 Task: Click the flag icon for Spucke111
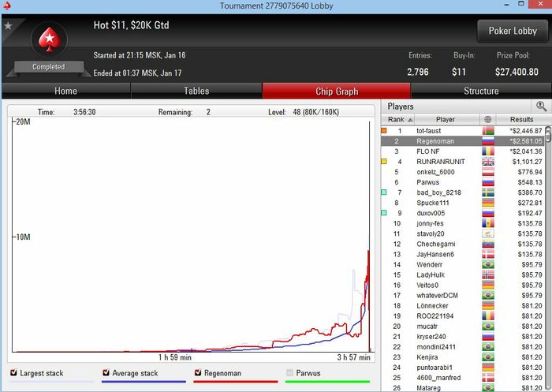tap(488, 203)
